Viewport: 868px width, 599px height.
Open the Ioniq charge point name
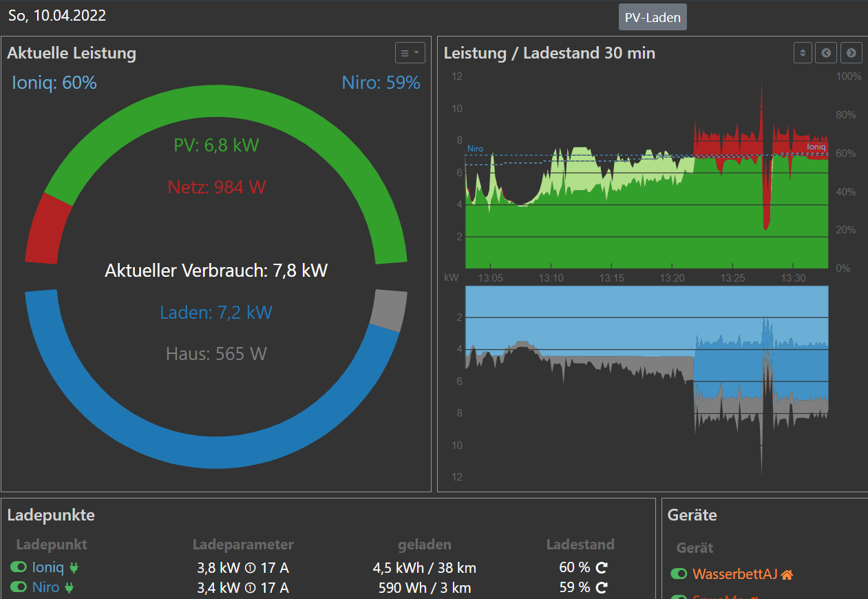click(47, 568)
